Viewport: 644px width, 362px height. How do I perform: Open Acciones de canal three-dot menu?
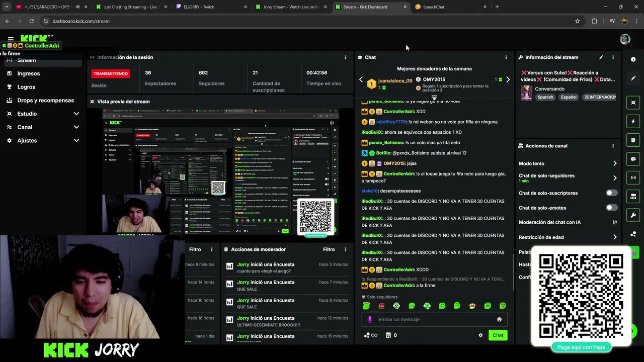click(x=613, y=146)
